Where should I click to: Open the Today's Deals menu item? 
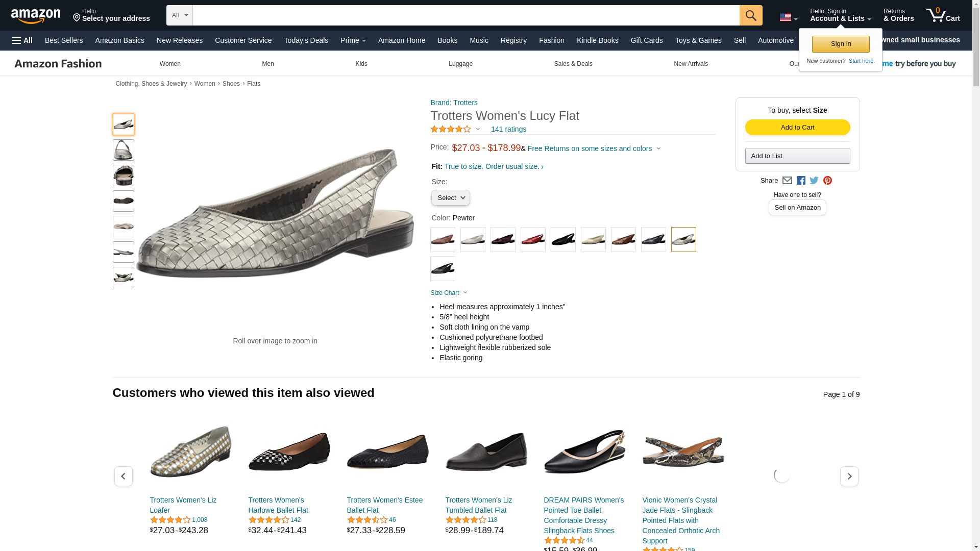click(306, 40)
